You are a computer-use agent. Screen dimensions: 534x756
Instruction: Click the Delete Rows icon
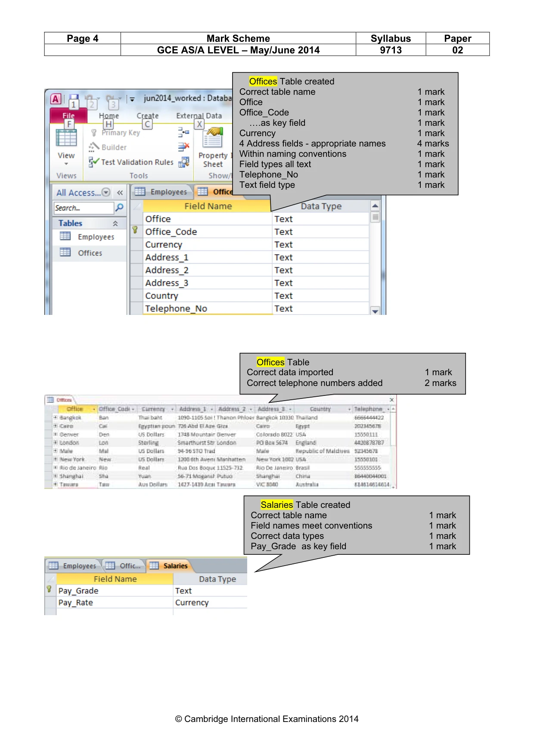pos(184,147)
